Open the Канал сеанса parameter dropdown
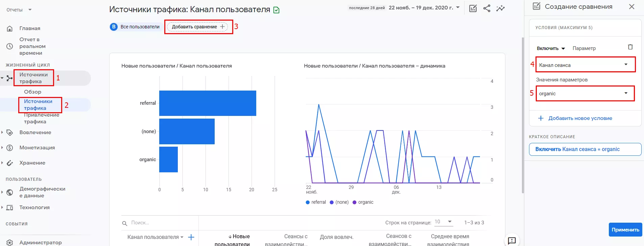This screenshot has height=246, width=644. coord(585,65)
